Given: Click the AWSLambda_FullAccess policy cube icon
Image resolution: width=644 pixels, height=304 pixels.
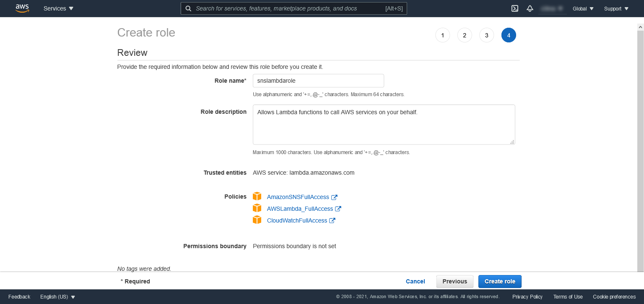Looking at the screenshot, I should pos(257,208).
